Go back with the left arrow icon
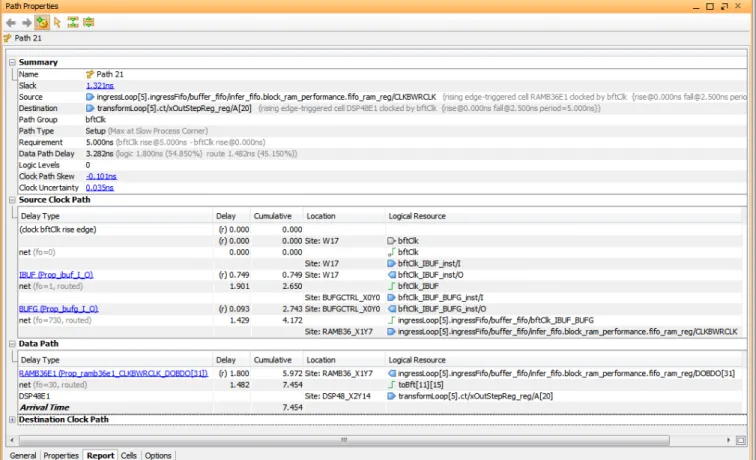This screenshot has height=460, width=756. (11, 23)
